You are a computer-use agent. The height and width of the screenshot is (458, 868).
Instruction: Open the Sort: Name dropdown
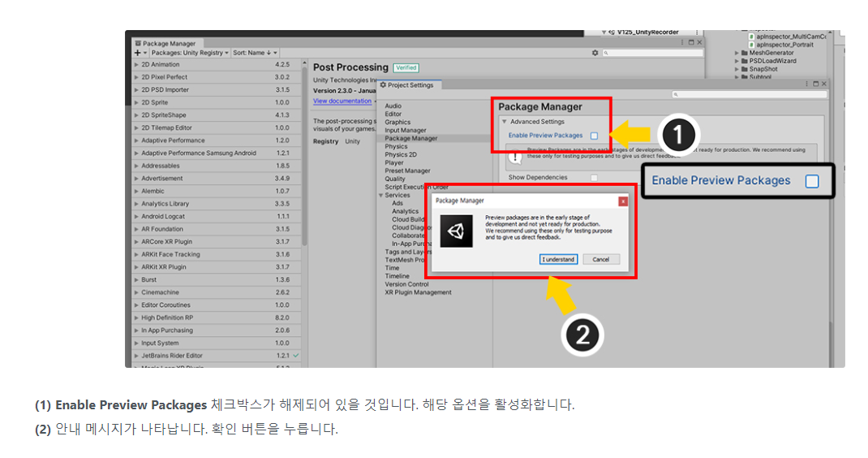click(255, 53)
